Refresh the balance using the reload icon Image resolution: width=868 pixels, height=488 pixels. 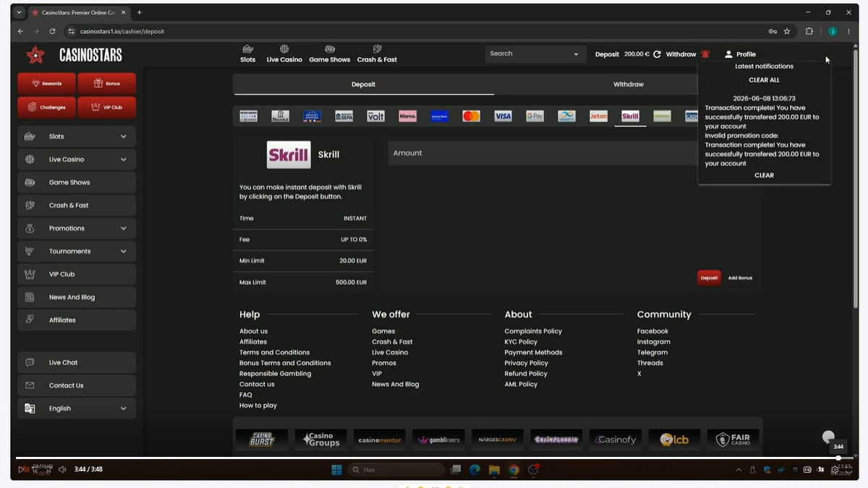click(657, 54)
